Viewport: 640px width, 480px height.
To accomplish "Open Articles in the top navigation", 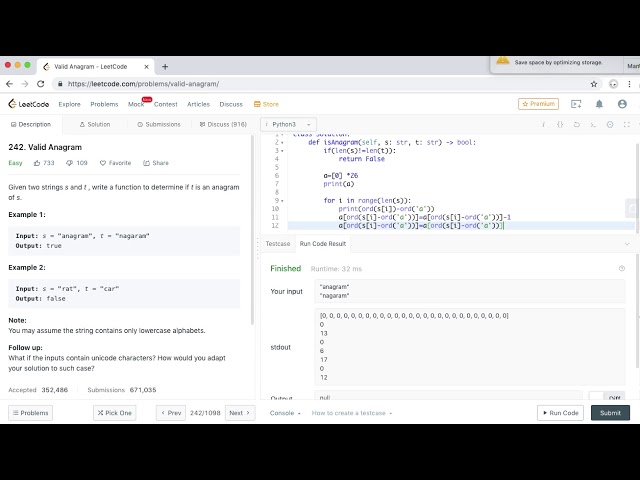I will (x=198, y=104).
